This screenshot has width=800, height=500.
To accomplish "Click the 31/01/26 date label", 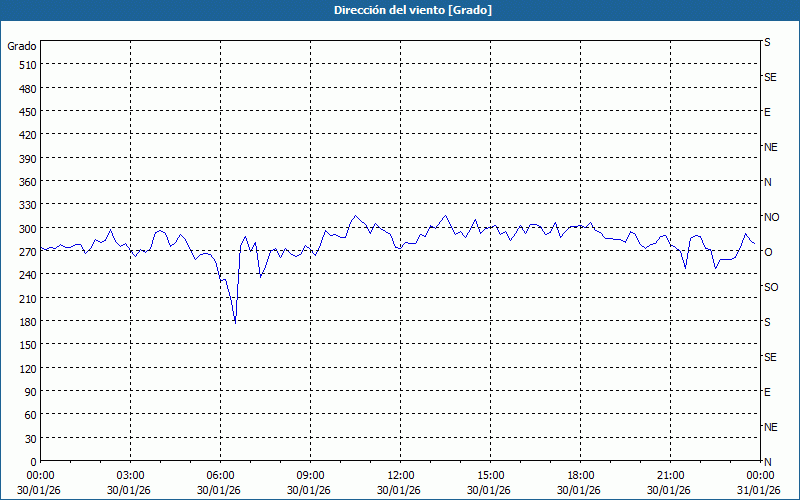I will (x=757, y=490).
